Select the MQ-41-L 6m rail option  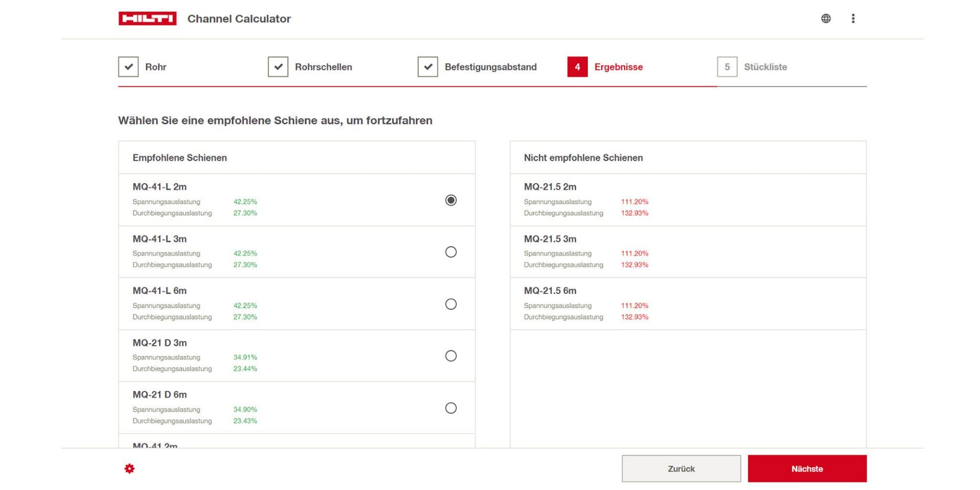(451, 304)
